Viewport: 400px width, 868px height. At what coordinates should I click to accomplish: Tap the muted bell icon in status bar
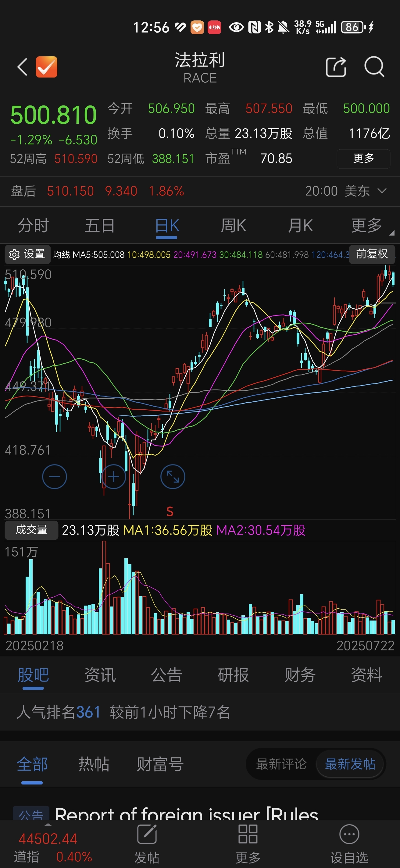pos(284,27)
